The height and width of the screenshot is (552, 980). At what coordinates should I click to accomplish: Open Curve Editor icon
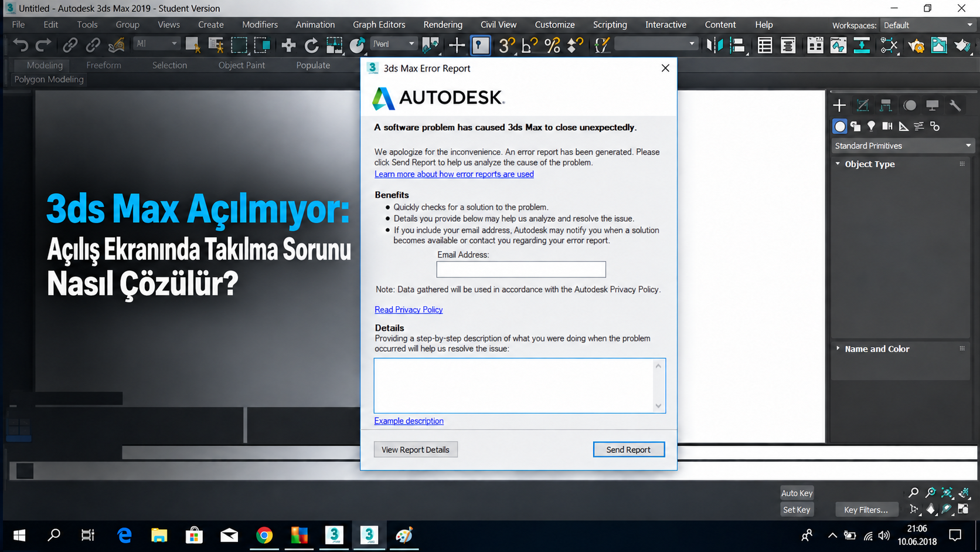838,45
